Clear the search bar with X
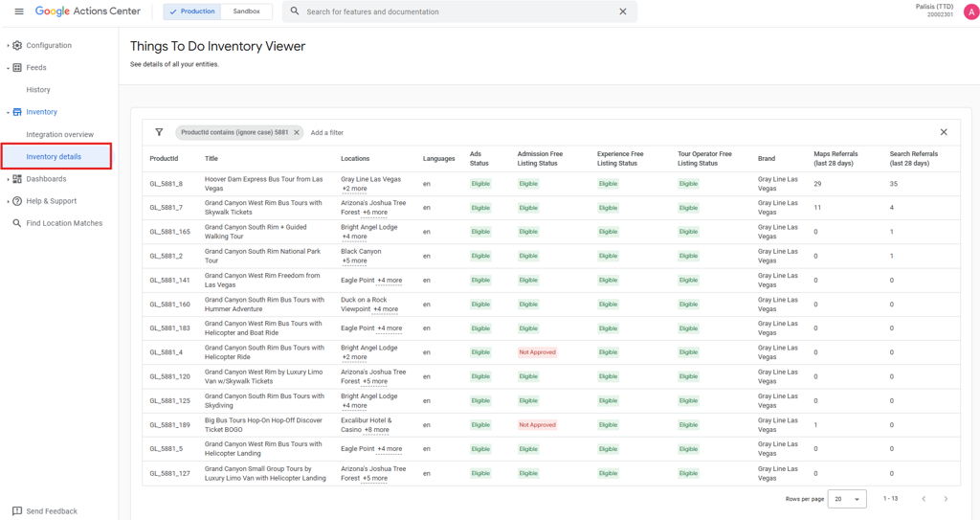Viewport: 980px width, 520px height. [622, 11]
